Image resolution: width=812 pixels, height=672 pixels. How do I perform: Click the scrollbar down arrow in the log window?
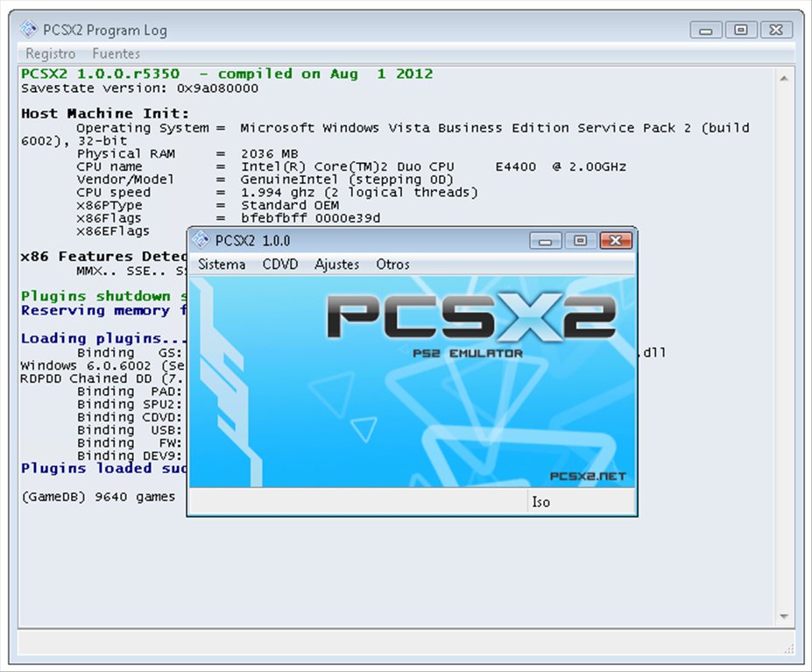pos(785,616)
